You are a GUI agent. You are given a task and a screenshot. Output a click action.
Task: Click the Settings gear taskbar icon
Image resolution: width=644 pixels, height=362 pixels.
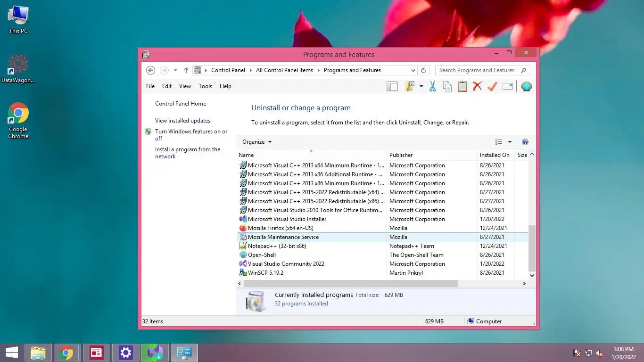click(x=126, y=353)
